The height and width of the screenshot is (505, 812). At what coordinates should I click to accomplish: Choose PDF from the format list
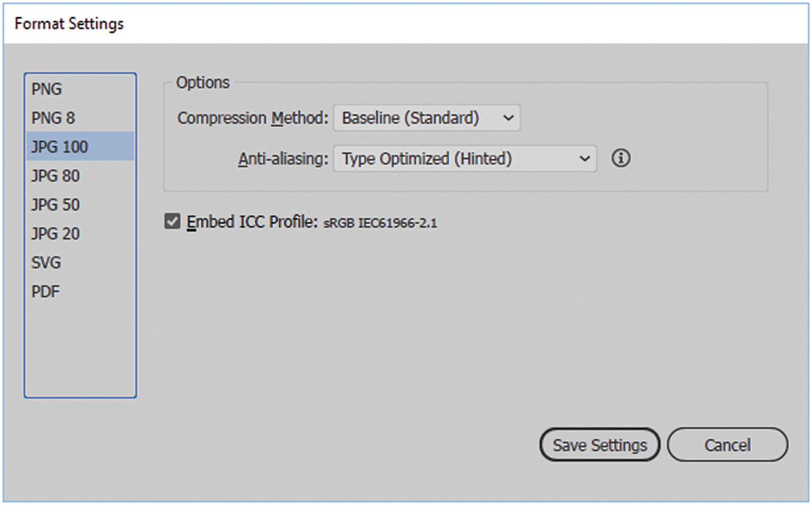tap(46, 292)
